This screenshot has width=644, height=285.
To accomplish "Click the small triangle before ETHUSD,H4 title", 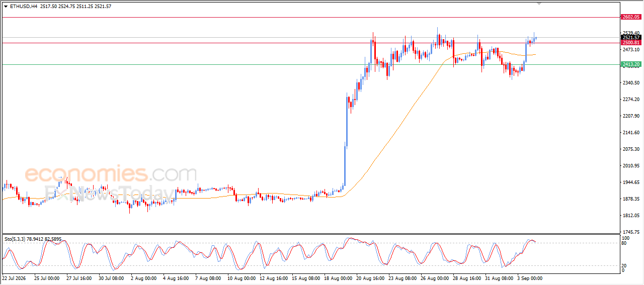I will click(6, 7).
